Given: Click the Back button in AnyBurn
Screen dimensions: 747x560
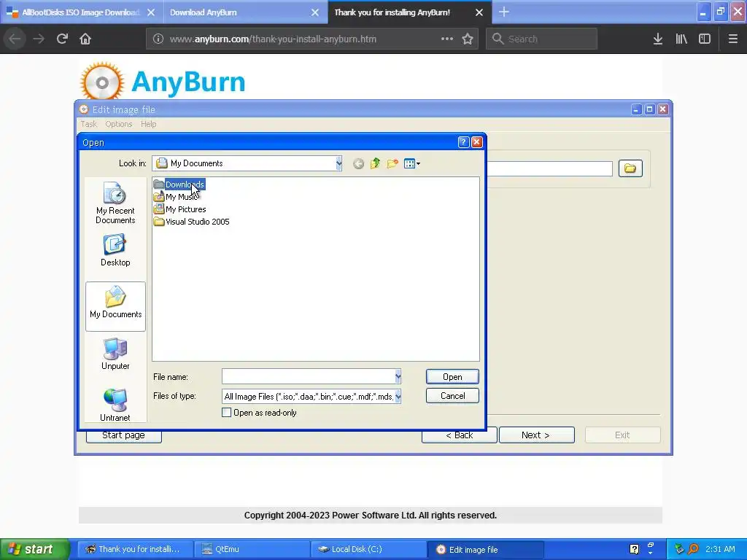Looking at the screenshot, I should [460, 435].
